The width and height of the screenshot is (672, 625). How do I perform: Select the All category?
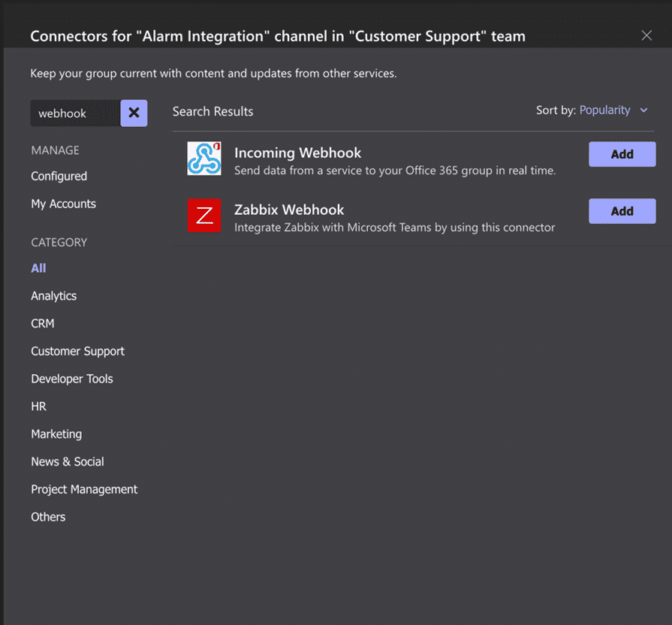pyautogui.click(x=38, y=268)
